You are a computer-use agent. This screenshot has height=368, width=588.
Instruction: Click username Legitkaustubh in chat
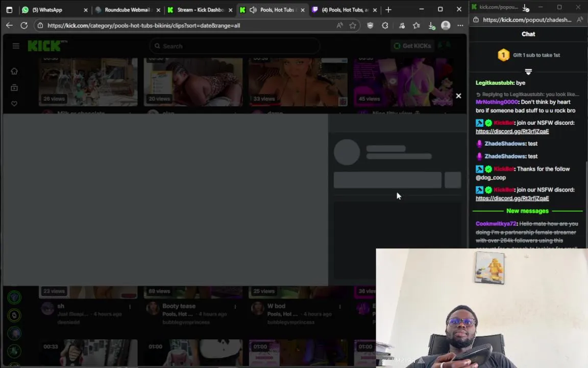pos(495,83)
